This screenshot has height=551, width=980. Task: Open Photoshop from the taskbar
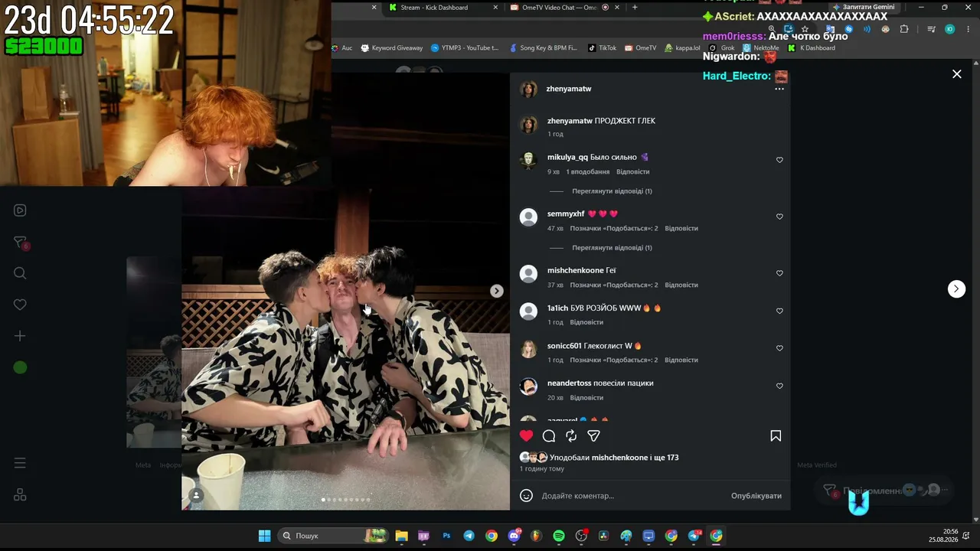[x=446, y=536]
